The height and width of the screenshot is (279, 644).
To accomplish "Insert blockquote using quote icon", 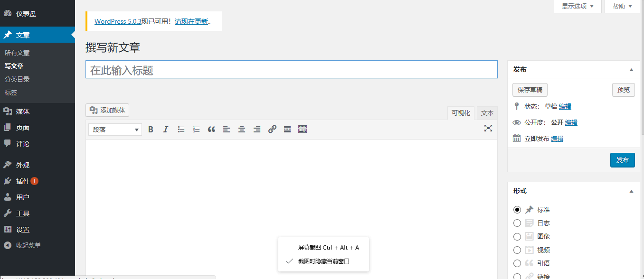I will click(211, 129).
